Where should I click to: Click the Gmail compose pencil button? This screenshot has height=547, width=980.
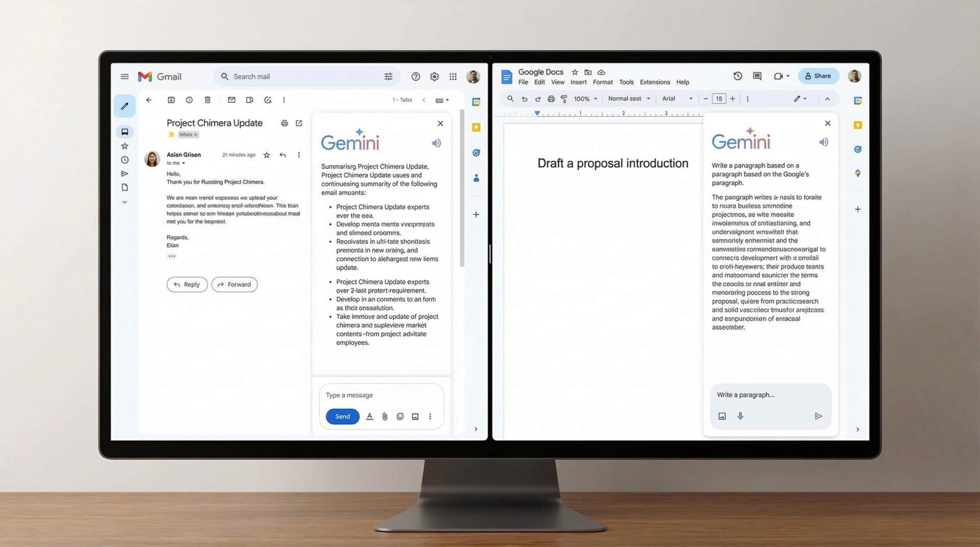pyautogui.click(x=124, y=106)
